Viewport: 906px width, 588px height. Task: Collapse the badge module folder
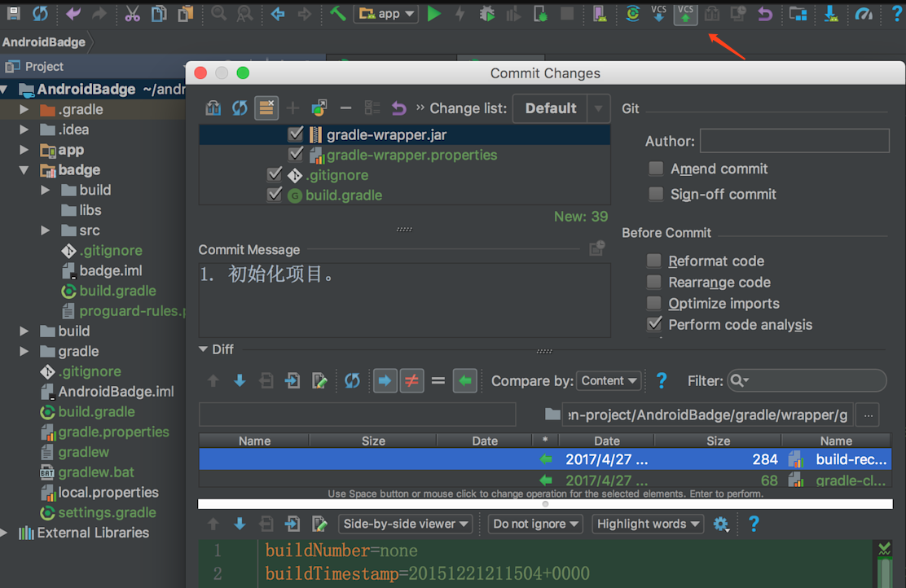(x=24, y=170)
